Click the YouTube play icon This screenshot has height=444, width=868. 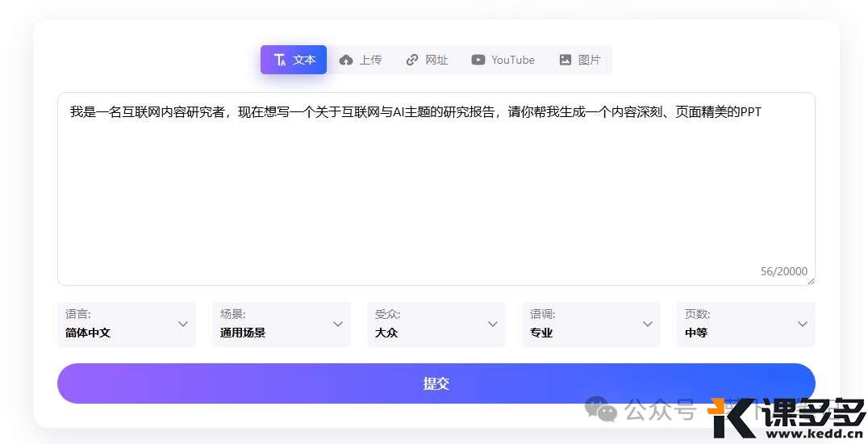478,60
